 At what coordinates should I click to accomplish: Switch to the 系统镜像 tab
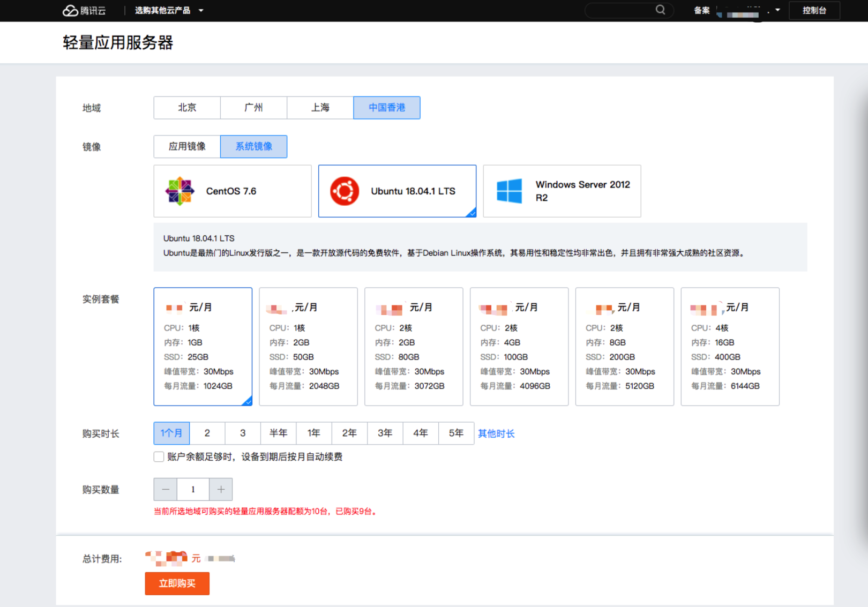coord(253,146)
